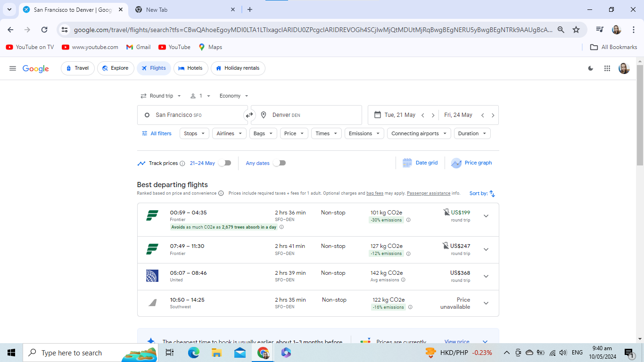Open the bag fees link
Viewport: 644px width, 362px height.
click(x=375, y=193)
